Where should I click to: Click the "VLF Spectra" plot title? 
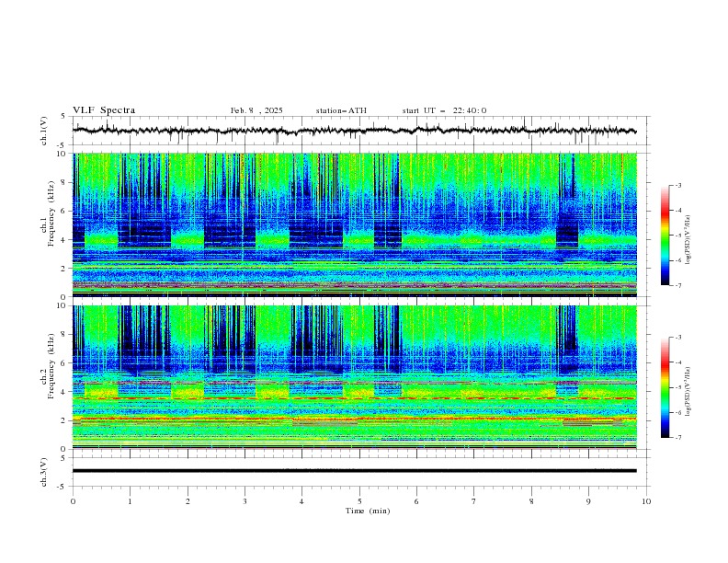(104, 110)
